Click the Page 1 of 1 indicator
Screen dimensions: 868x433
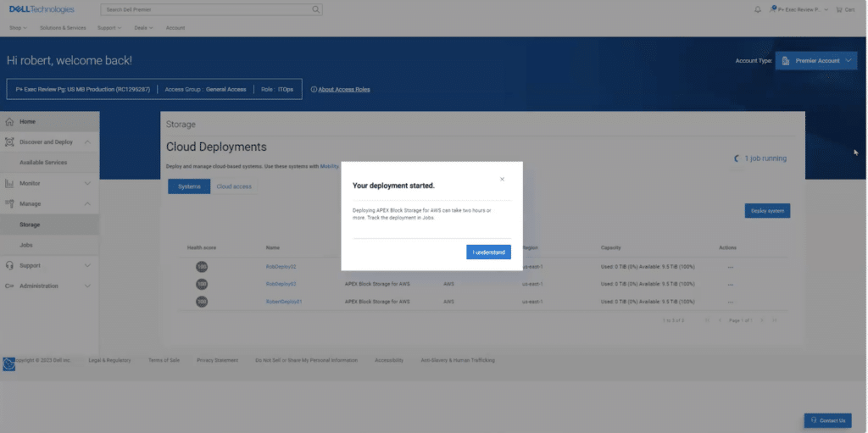[x=741, y=320]
